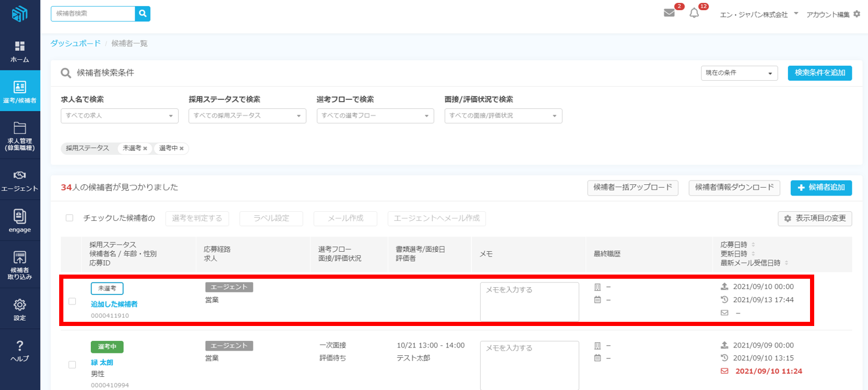Check the checkbox for 緑 太朗 row
Image resolution: width=868 pixels, height=390 pixels.
(x=72, y=364)
